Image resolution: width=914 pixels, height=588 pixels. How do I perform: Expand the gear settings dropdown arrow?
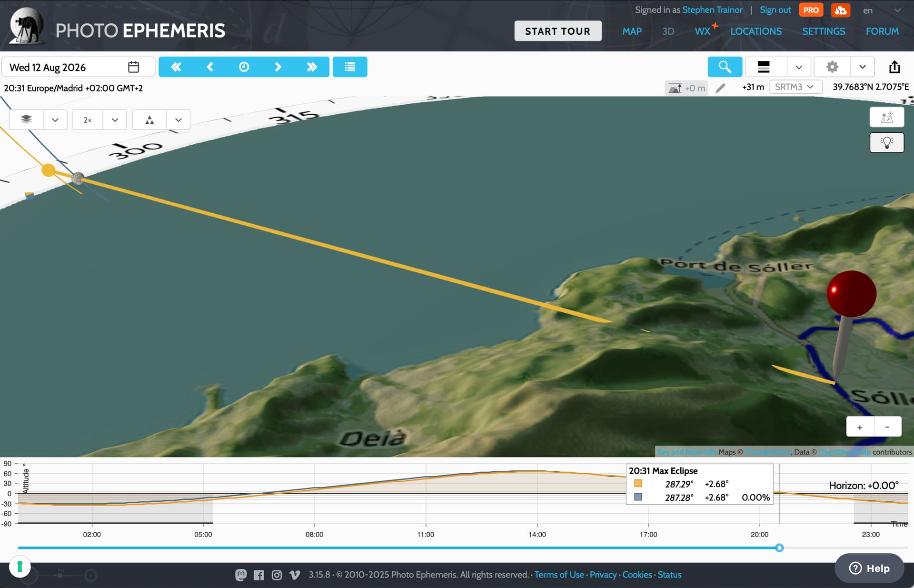(x=862, y=67)
